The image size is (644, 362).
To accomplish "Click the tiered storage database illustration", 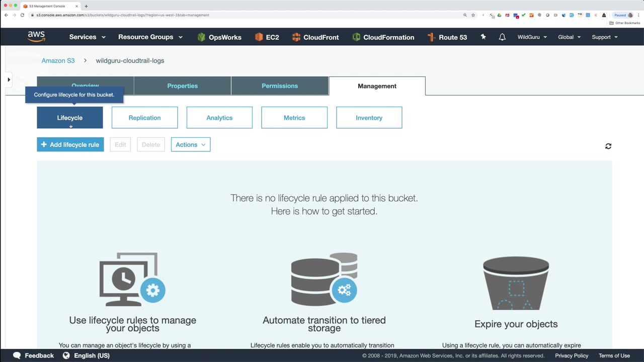I will (324, 280).
